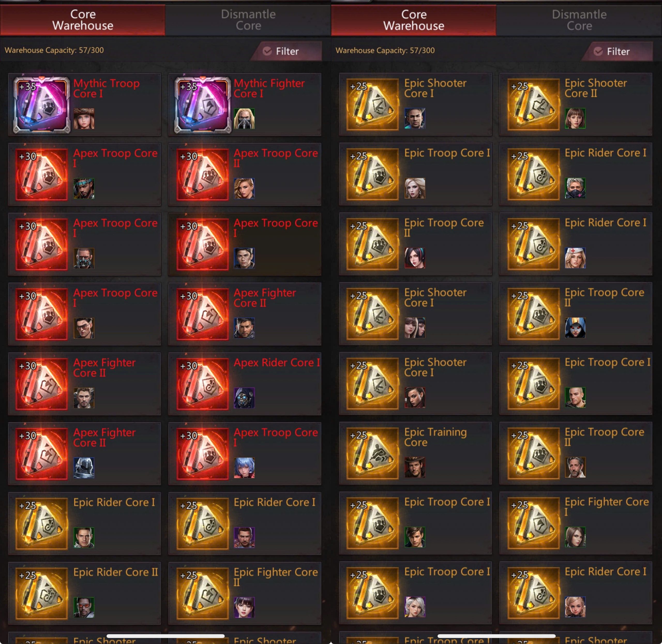
Task: Select the Mythic Troop Core I icon
Action: click(x=42, y=105)
